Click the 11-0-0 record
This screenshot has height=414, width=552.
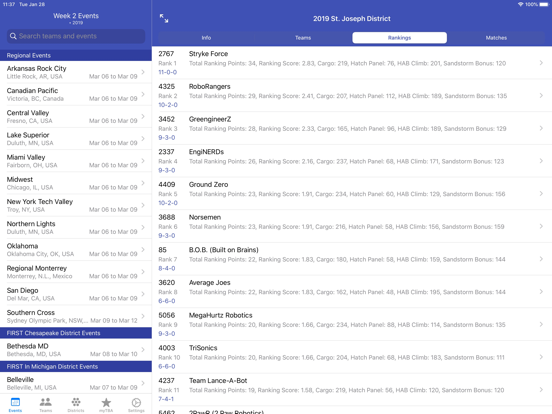pyautogui.click(x=168, y=72)
